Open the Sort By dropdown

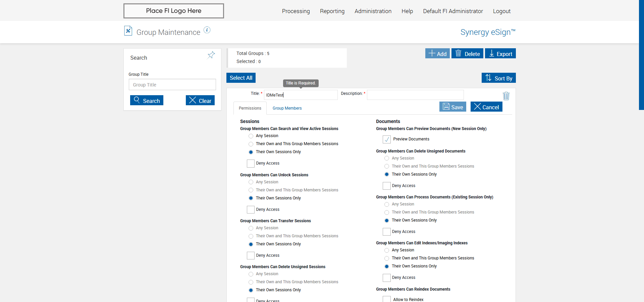[498, 78]
